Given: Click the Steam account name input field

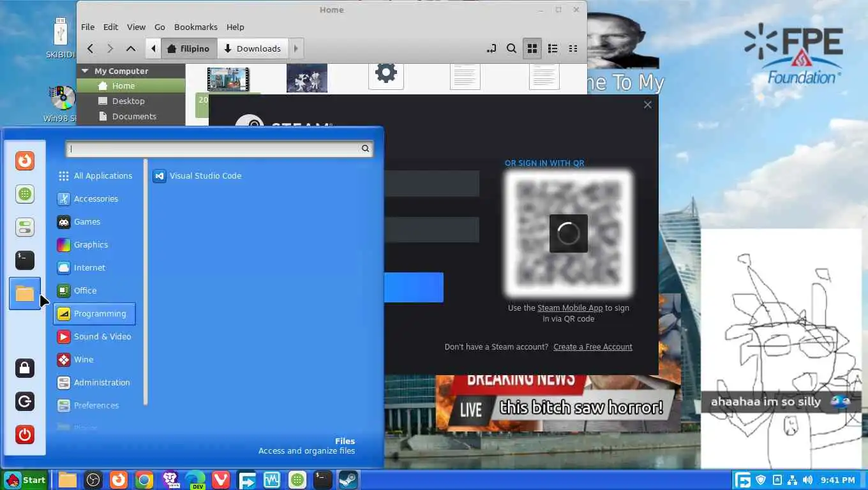Looking at the screenshot, I should tap(431, 184).
